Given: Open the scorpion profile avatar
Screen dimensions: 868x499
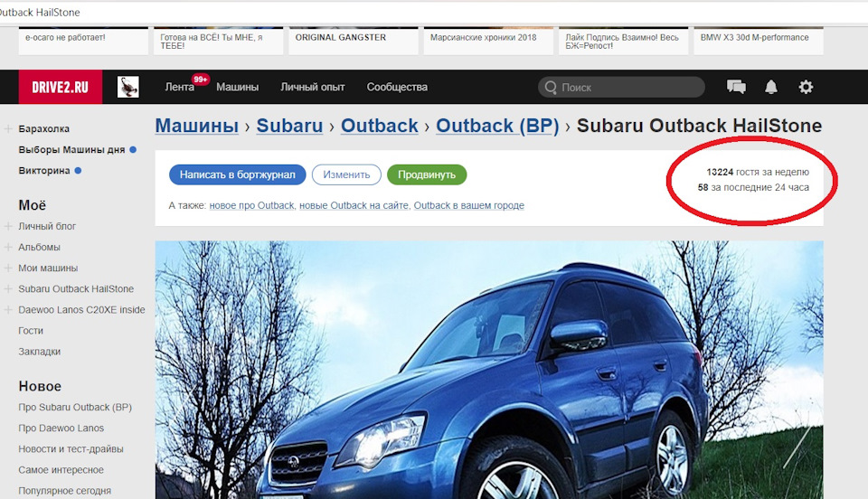Looking at the screenshot, I should click(127, 87).
